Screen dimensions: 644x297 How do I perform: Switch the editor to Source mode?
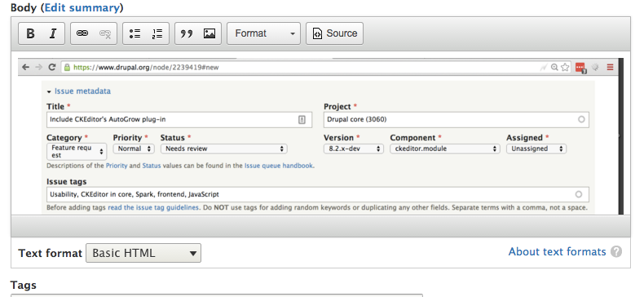334,33
